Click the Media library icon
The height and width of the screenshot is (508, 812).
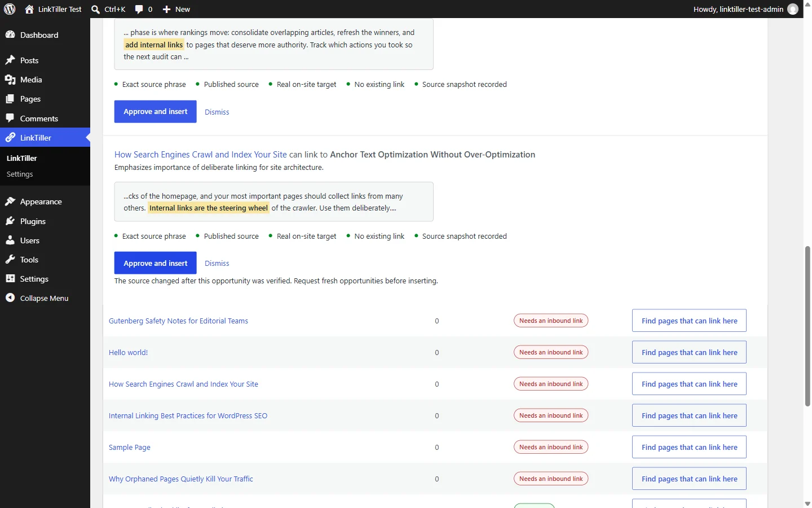tap(10, 80)
